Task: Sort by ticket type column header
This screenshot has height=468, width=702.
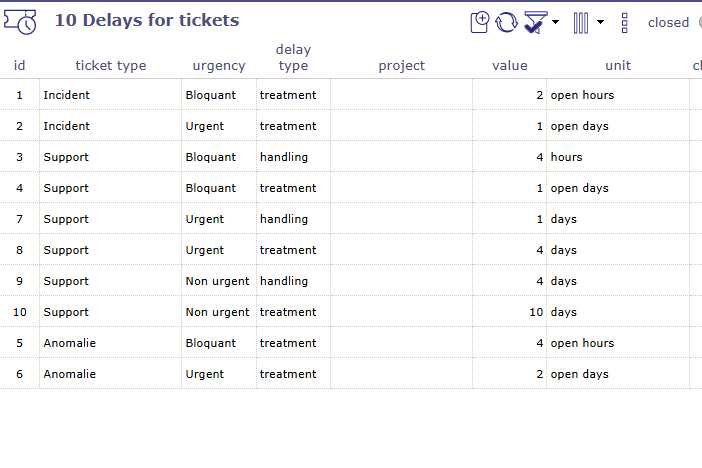Action: pyautogui.click(x=111, y=66)
